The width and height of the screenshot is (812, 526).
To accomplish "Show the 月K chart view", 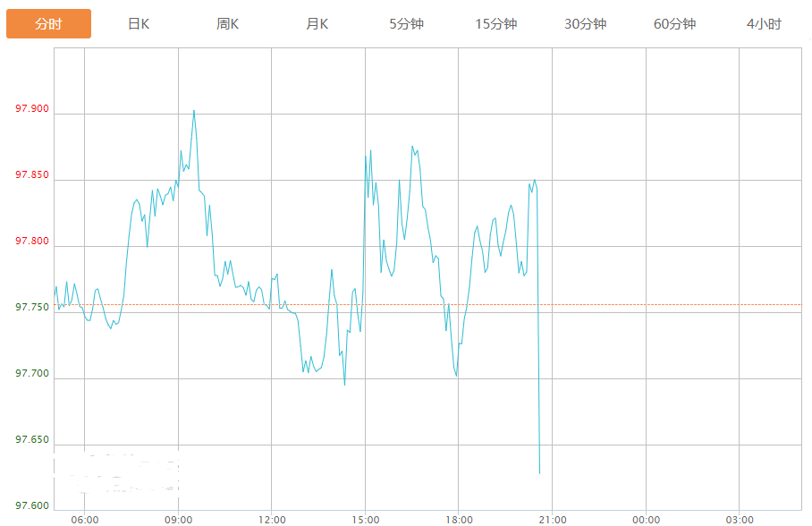I will pyautogui.click(x=317, y=24).
